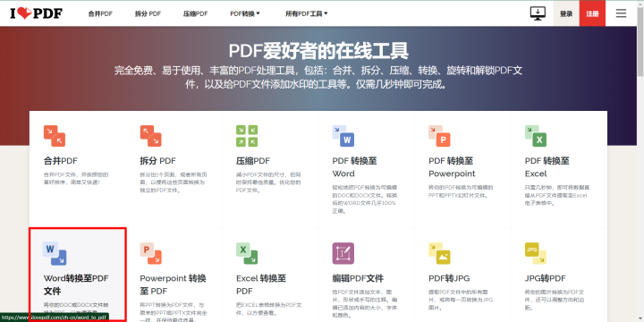Screen dimensions: 644x322
Task: Expand the PDF转换 dropdown menu
Action: point(245,13)
